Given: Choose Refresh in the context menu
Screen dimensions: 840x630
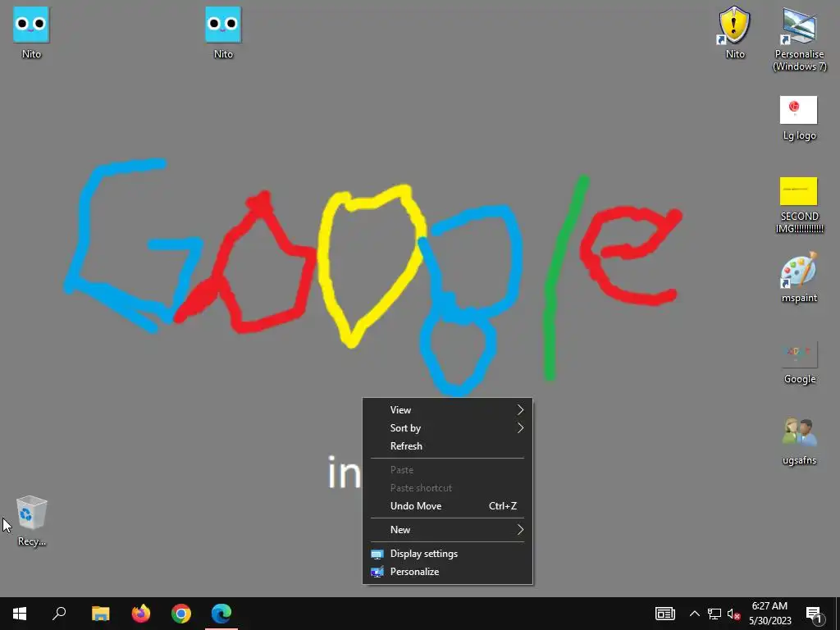Looking at the screenshot, I should click(x=447, y=446).
